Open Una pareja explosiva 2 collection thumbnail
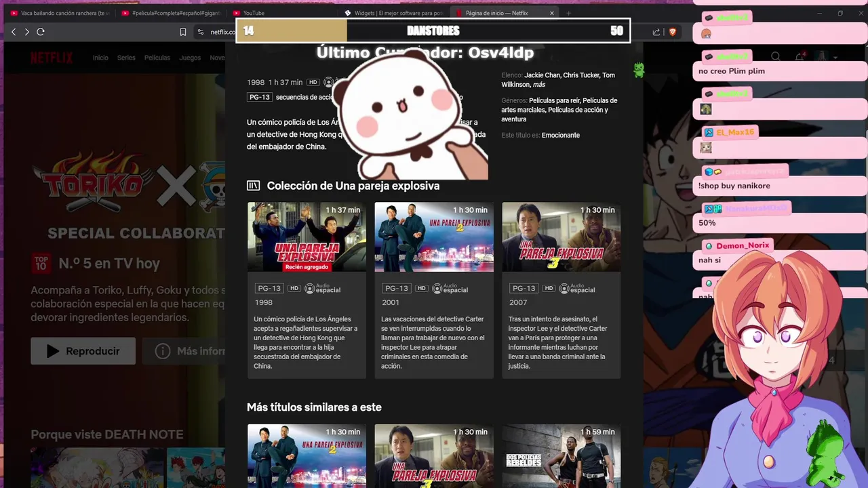 434,237
